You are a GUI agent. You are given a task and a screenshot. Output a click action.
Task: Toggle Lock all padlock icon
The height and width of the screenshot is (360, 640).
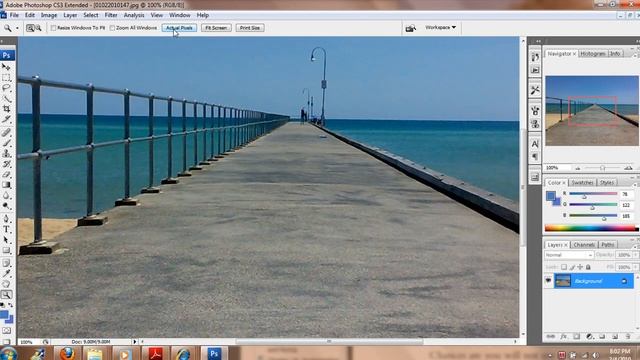[588, 267]
